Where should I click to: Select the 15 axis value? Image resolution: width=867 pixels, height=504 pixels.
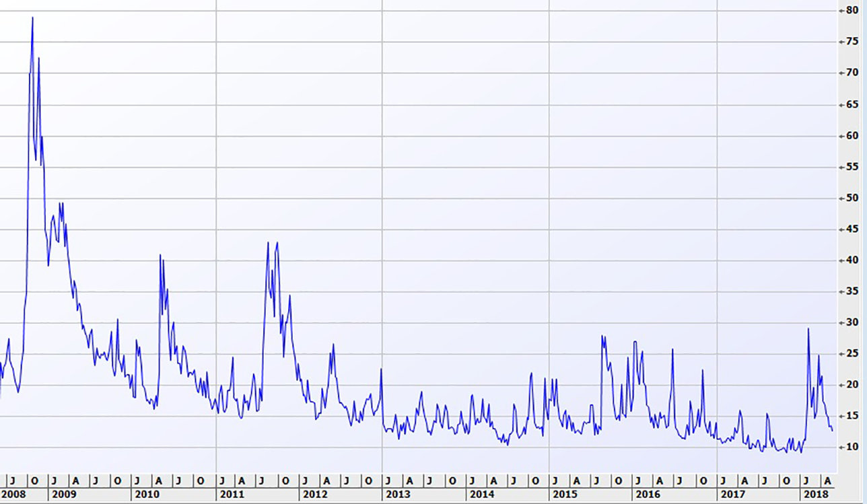tap(852, 416)
